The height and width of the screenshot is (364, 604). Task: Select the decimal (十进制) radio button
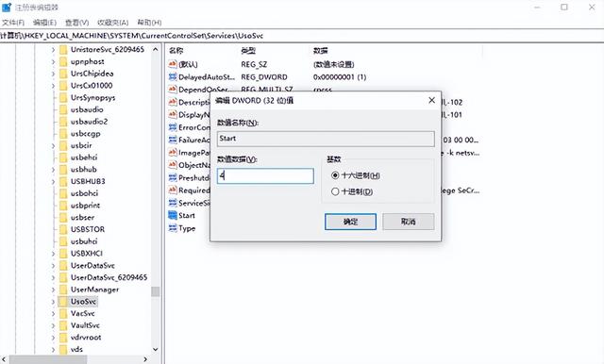335,191
